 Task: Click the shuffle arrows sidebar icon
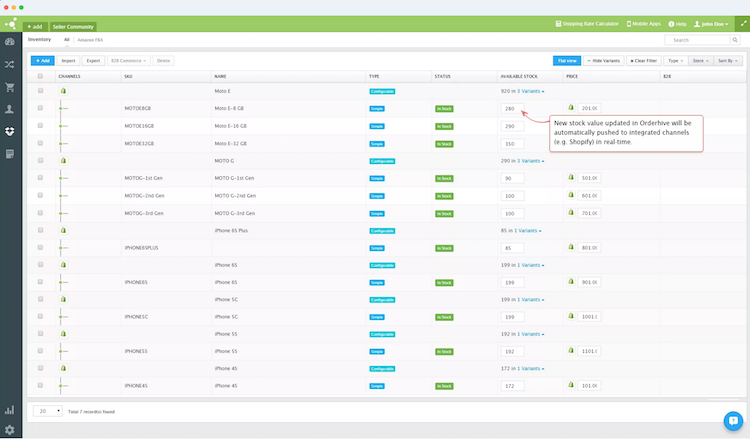pyautogui.click(x=10, y=64)
